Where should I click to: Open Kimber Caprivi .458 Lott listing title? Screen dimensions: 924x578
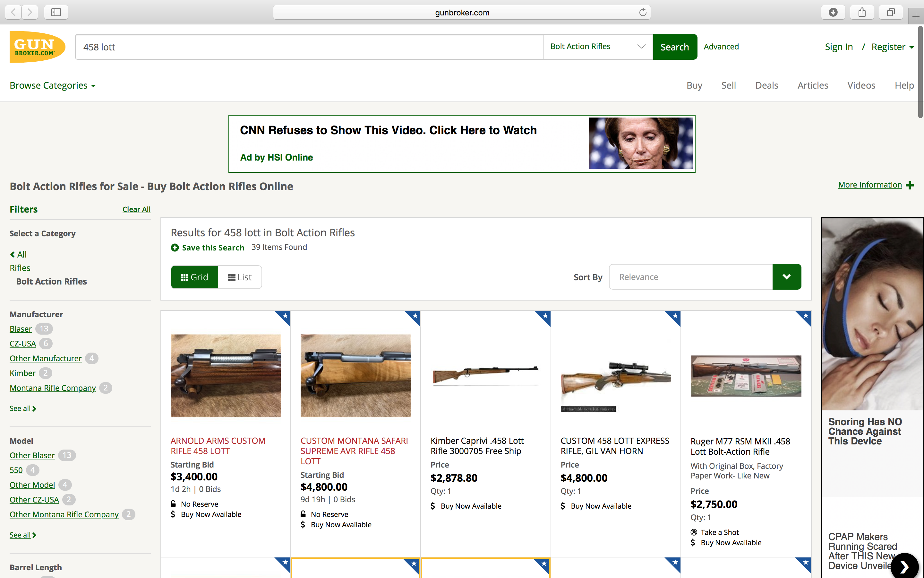[477, 446]
